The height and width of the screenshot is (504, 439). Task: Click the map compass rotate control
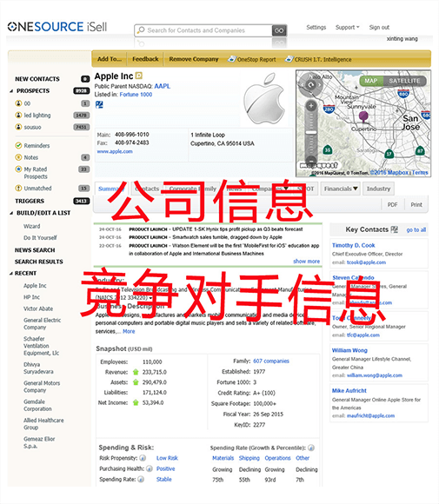pyautogui.click(x=310, y=85)
